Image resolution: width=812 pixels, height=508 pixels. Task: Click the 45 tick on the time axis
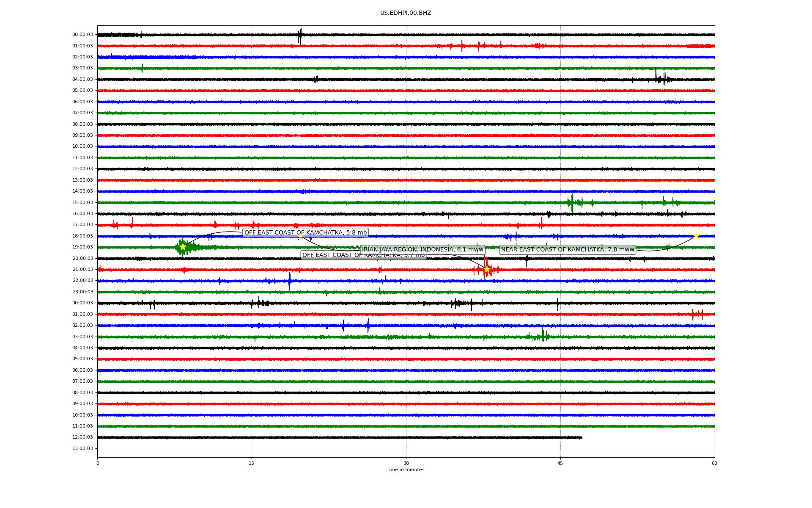tap(560, 463)
